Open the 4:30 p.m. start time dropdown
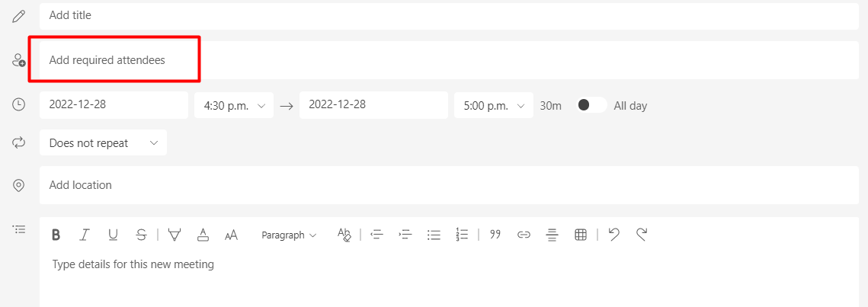This screenshot has width=868, height=307. click(x=234, y=105)
